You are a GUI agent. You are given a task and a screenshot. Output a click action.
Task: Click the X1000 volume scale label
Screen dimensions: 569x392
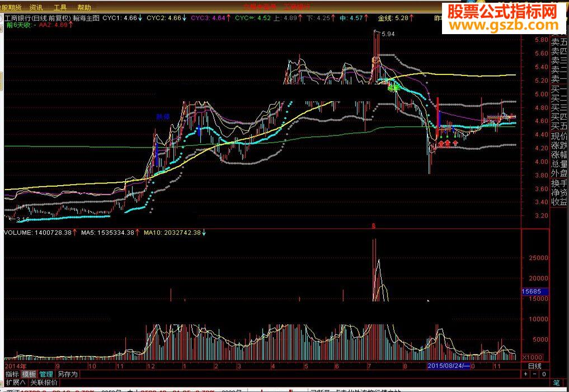coord(532,357)
